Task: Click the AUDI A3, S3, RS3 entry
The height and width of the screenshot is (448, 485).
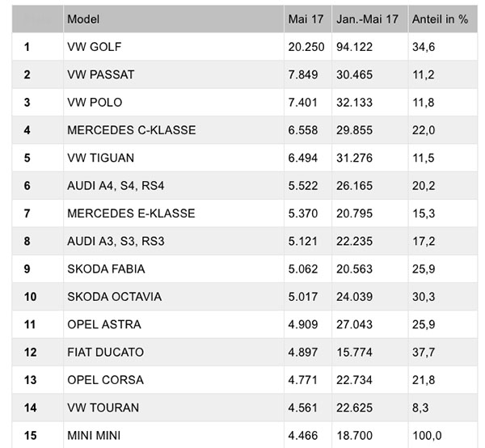Action: coord(116,241)
